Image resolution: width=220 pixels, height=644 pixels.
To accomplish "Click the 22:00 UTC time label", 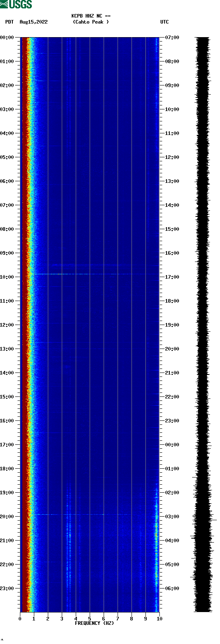I will 172,397.
